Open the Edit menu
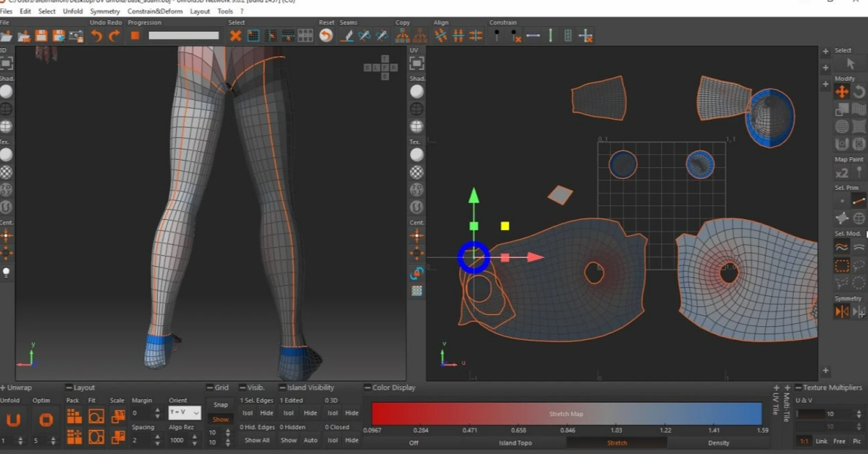This screenshot has height=454, width=868. tap(25, 11)
